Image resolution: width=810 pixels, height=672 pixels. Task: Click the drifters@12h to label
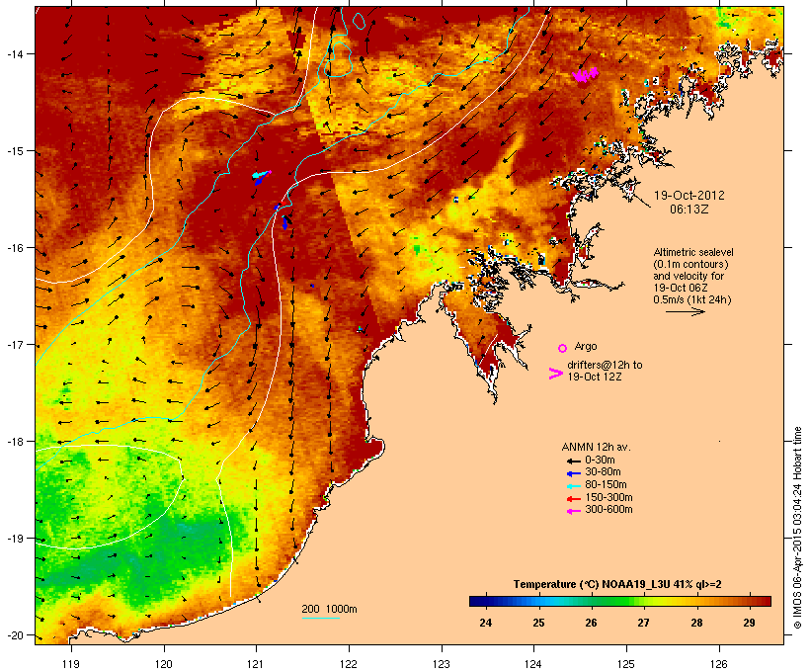pyautogui.click(x=605, y=365)
